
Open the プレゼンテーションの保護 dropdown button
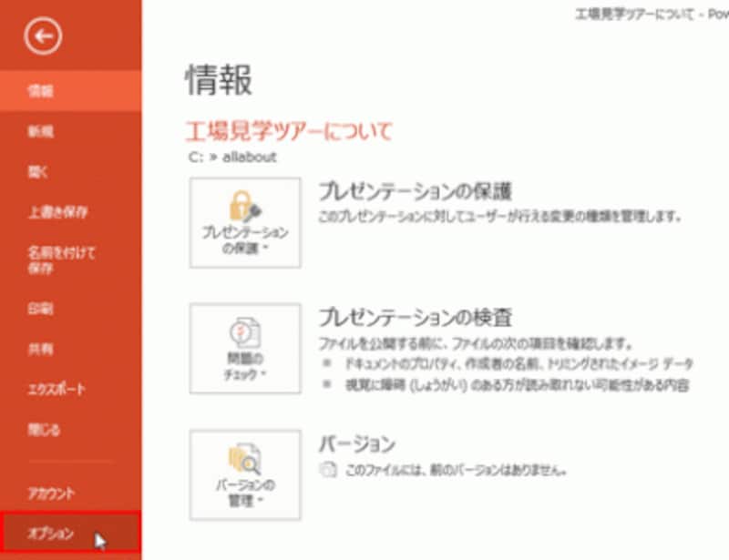[x=245, y=222]
